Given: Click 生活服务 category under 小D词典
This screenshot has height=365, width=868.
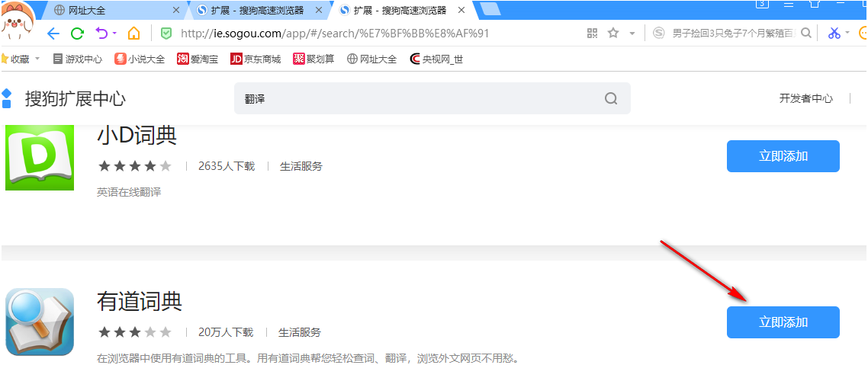Looking at the screenshot, I should tap(301, 166).
